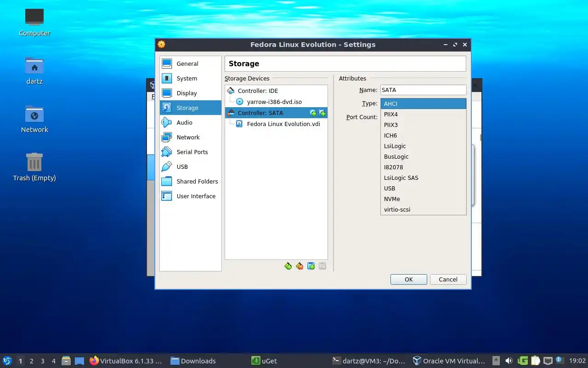588x368 pixels.
Task: Switch to workspace 2
Action: [32, 361]
